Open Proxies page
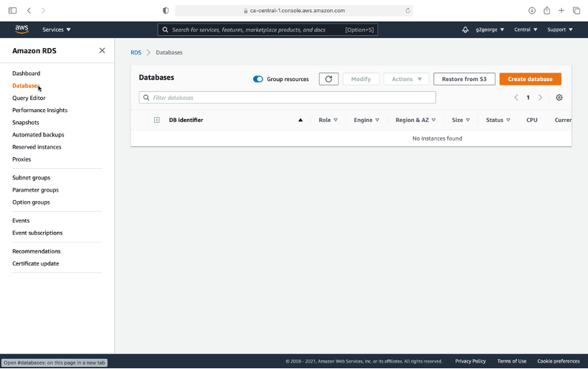This screenshot has width=588, height=369. tap(22, 159)
